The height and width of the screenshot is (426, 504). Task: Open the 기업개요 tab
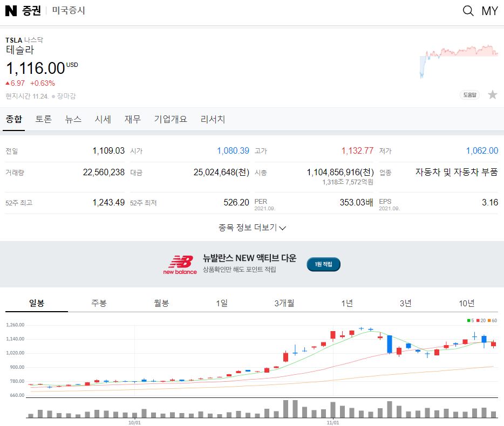click(x=171, y=119)
